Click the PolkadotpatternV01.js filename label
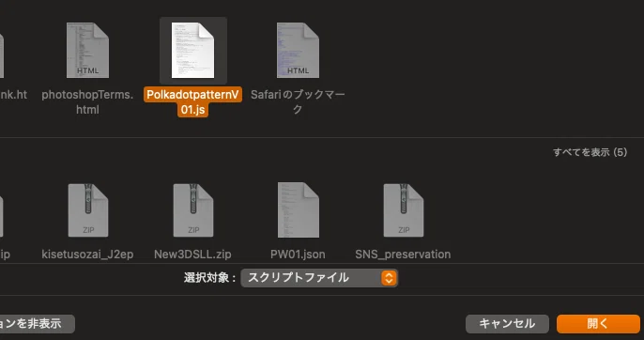 point(192,102)
